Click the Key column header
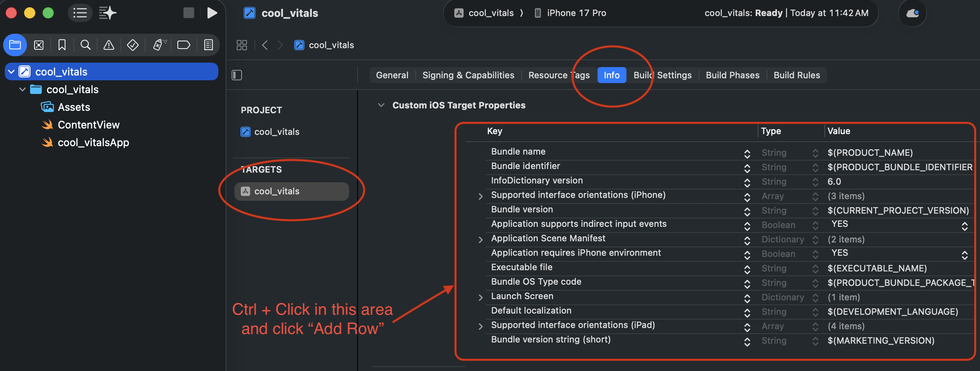This screenshot has height=371, width=980. pyautogui.click(x=494, y=131)
